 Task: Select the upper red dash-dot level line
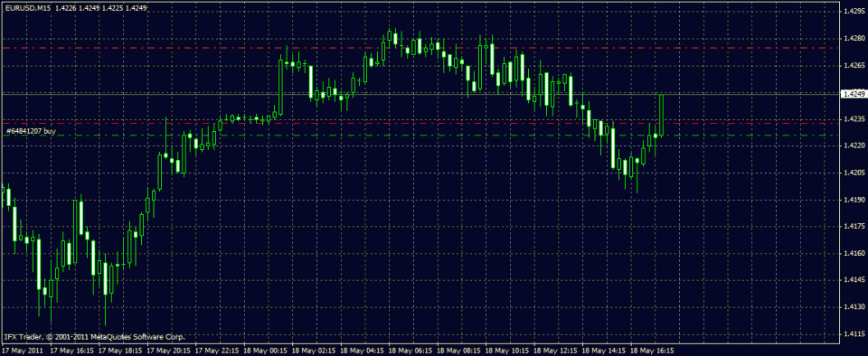[x=420, y=48]
